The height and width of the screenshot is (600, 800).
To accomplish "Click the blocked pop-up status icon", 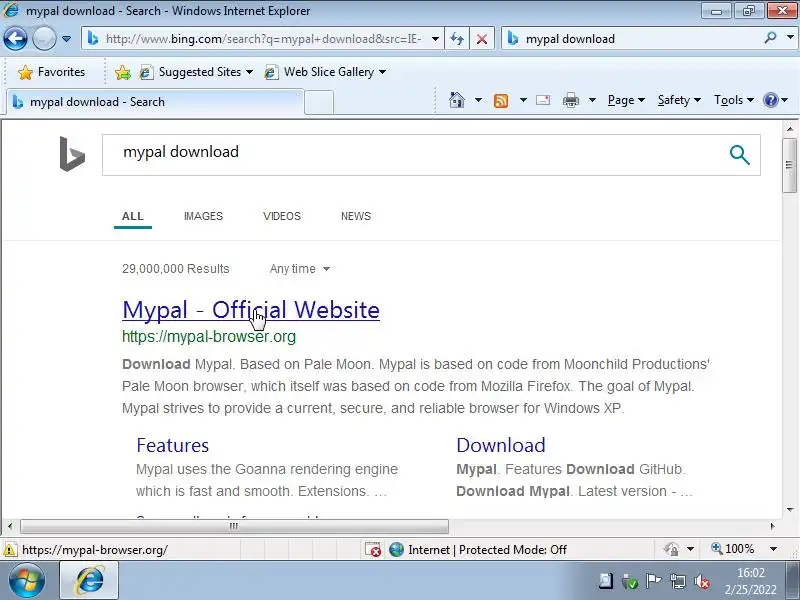I will pyautogui.click(x=373, y=549).
